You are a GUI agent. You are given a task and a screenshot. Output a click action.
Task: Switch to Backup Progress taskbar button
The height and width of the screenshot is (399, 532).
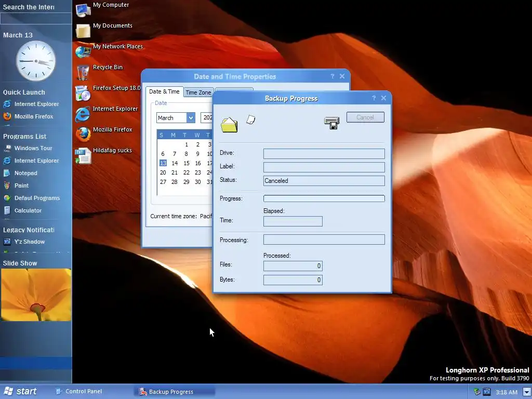(176, 392)
